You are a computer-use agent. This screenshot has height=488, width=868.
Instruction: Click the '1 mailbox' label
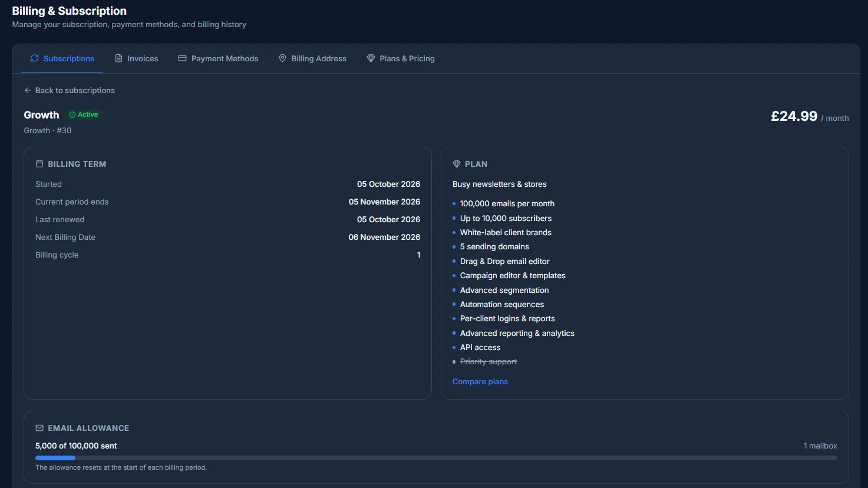coord(820,446)
